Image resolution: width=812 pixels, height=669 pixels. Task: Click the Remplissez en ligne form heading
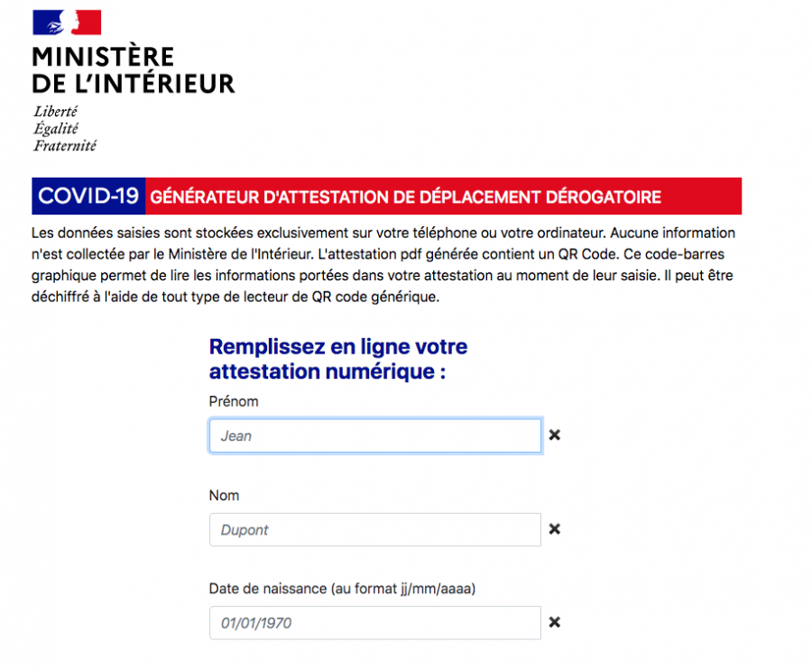(x=337, y=347)
